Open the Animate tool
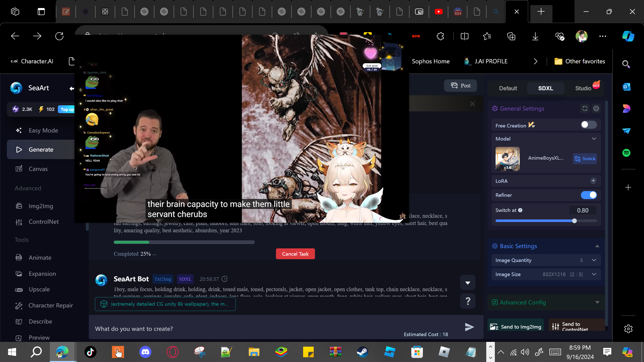The height and width of the screenshot is (362, 644). point(40,258)
